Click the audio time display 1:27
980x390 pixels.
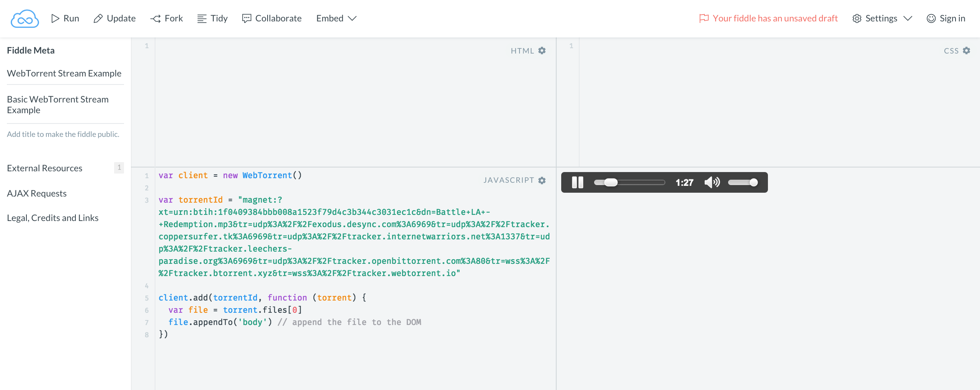684,182
